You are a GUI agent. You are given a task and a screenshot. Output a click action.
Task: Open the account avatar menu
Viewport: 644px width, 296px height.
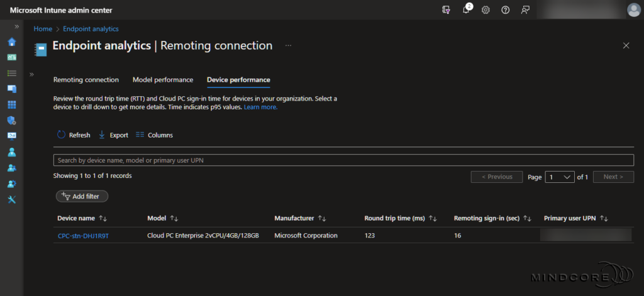(634, 10)
